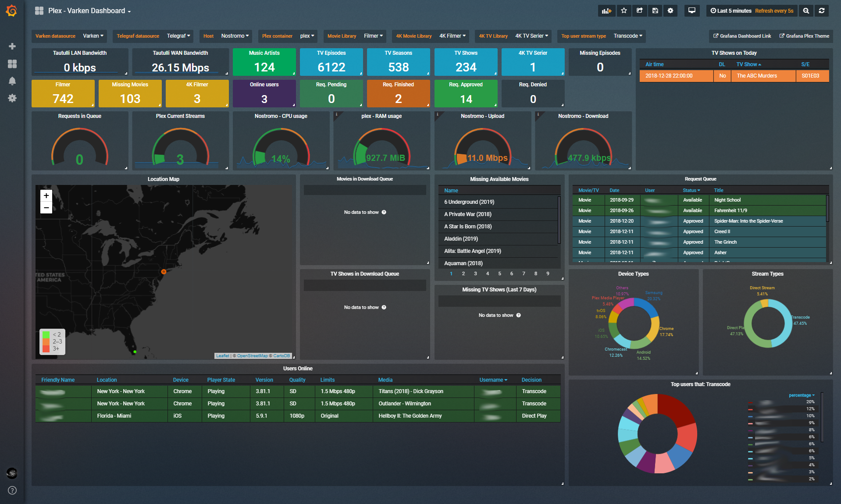Open dashboard settings gear in top toolbar

670,11
